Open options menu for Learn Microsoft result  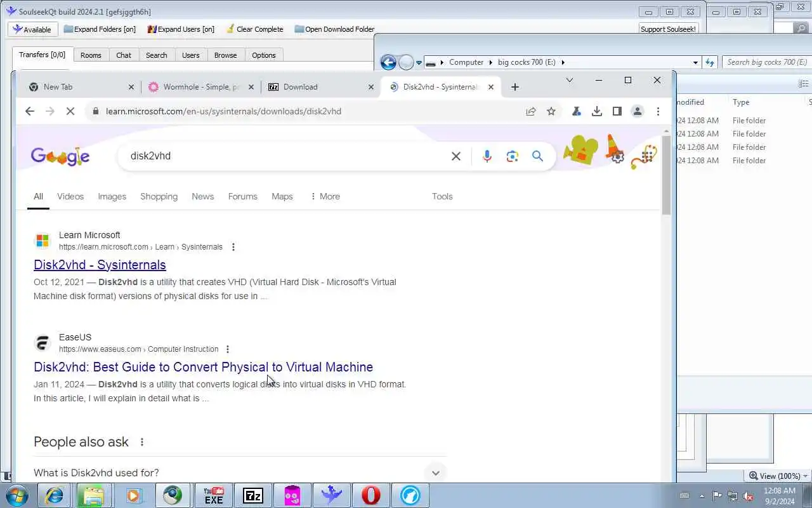point(233,247)
